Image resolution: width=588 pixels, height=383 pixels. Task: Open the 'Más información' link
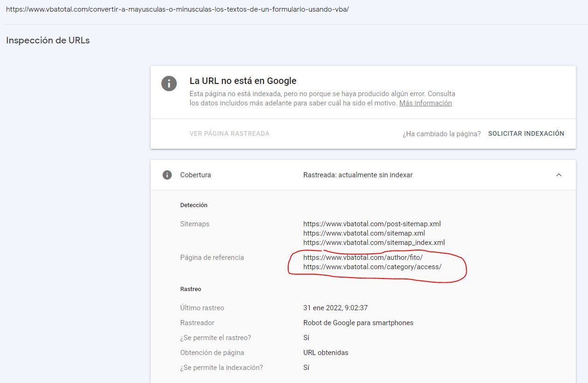pos(425,103)
